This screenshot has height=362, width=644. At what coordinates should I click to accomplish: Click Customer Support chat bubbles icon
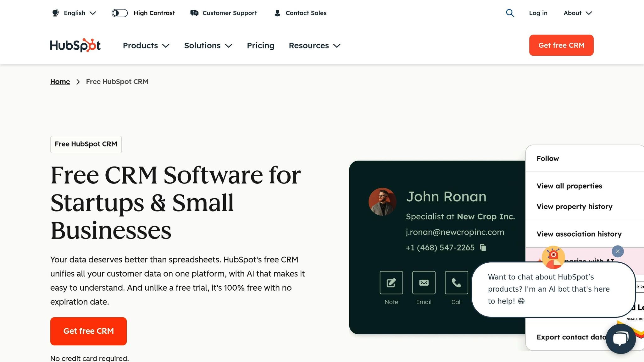pyautogui.click(x=194, y=13)
